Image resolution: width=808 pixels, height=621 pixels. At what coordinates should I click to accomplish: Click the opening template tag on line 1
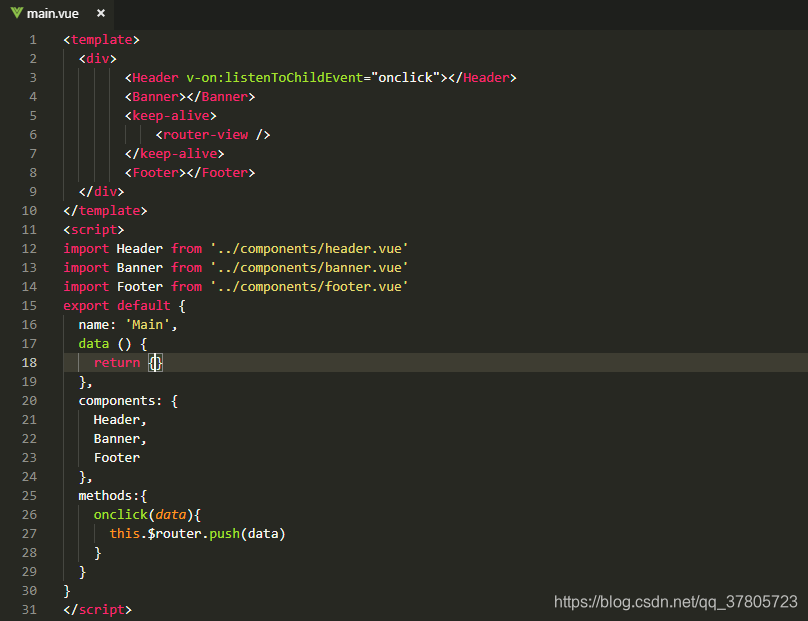pos(102,40)
